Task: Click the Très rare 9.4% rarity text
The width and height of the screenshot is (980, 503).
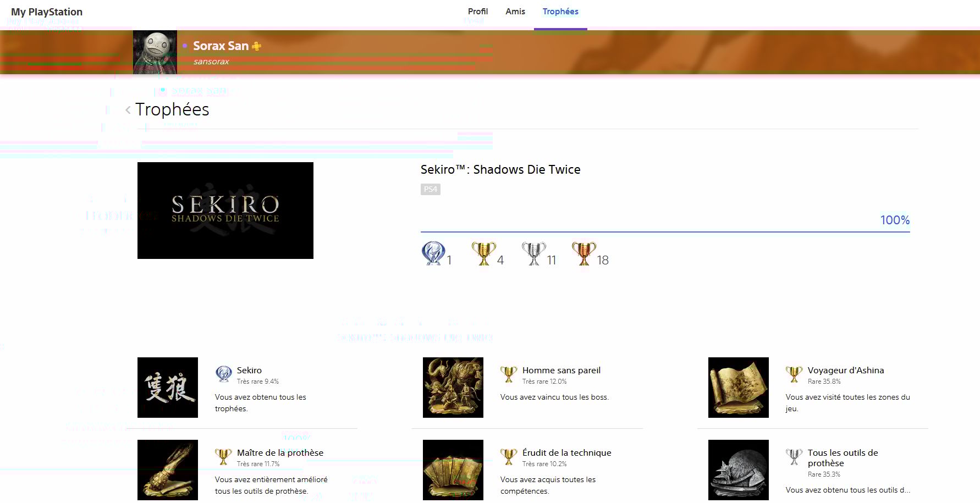Action: (258, 382)
